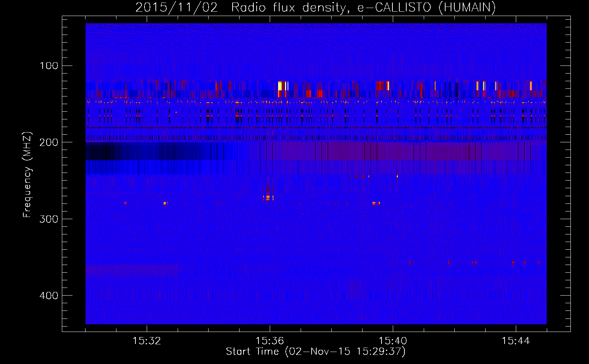The height and width of the screenshot is (364, 589).
Task: Click the 15:44 time tick label
Action: (x=516, y=341)
